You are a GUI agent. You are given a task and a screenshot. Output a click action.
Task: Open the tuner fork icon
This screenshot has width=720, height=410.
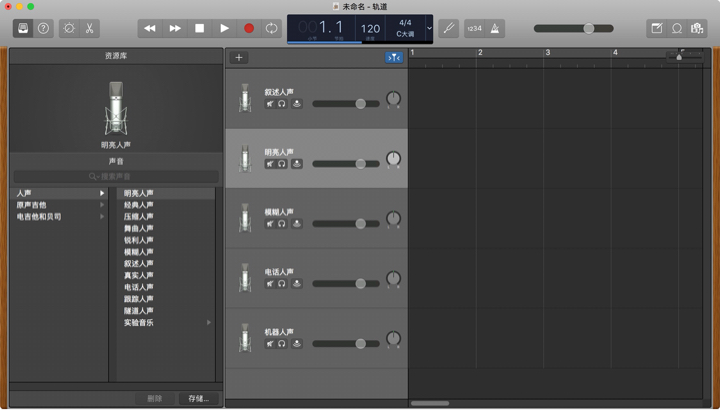449,28
